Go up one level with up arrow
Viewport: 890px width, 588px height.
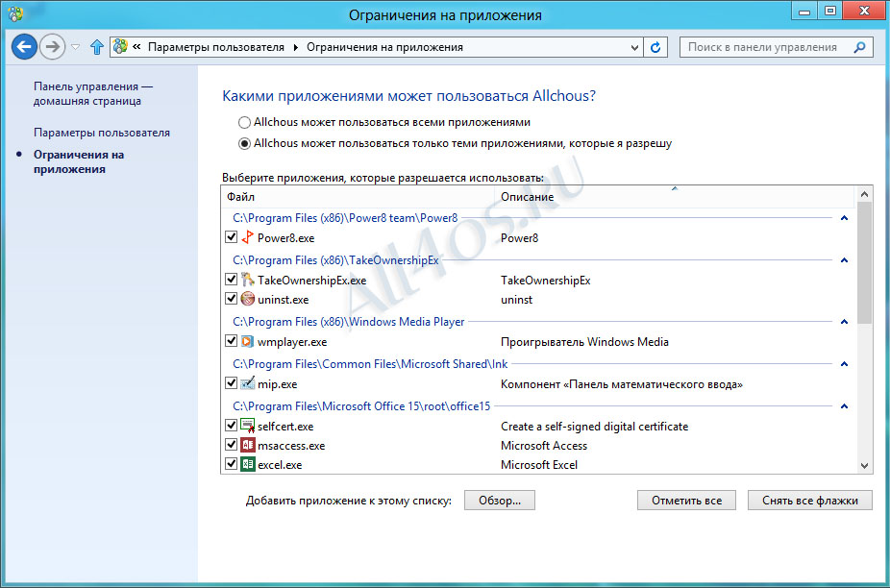(97, 46)
